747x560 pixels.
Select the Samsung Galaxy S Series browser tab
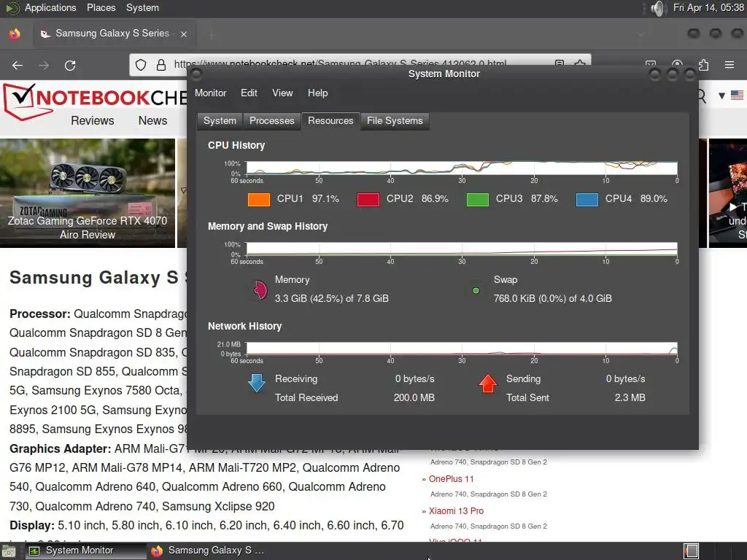pyautogui.click(x=115, y=34)
